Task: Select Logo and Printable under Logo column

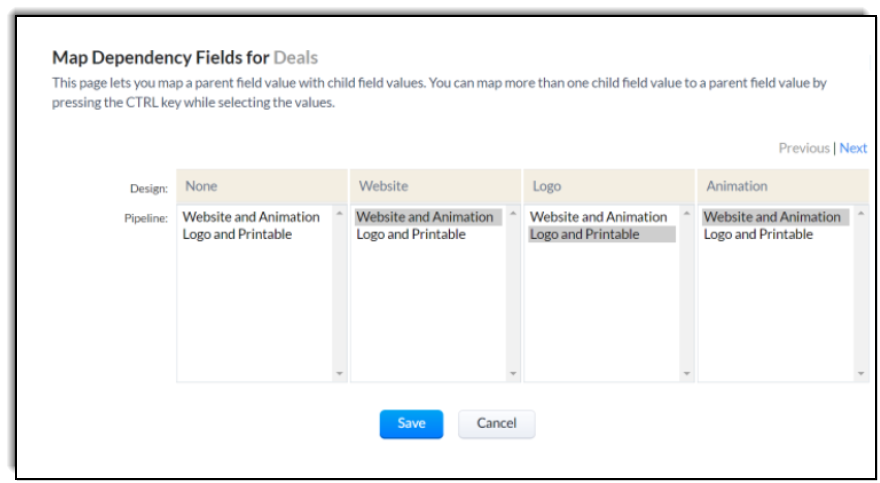Action: click(585, 234)
